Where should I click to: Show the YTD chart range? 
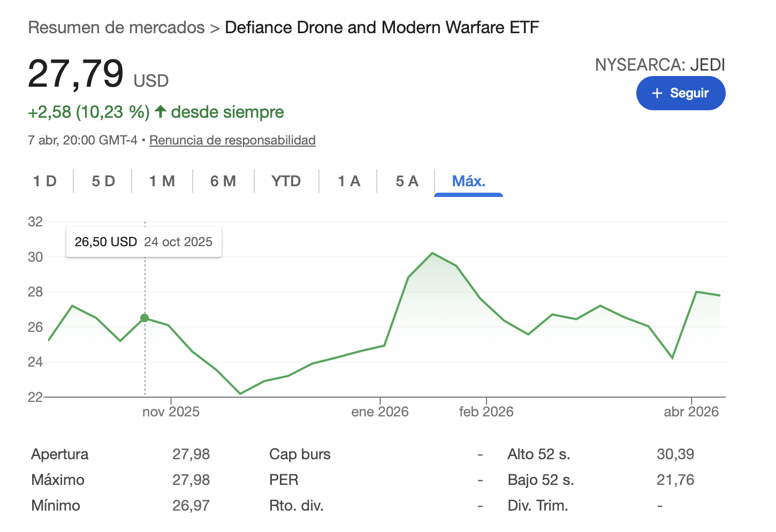(286, 181)
